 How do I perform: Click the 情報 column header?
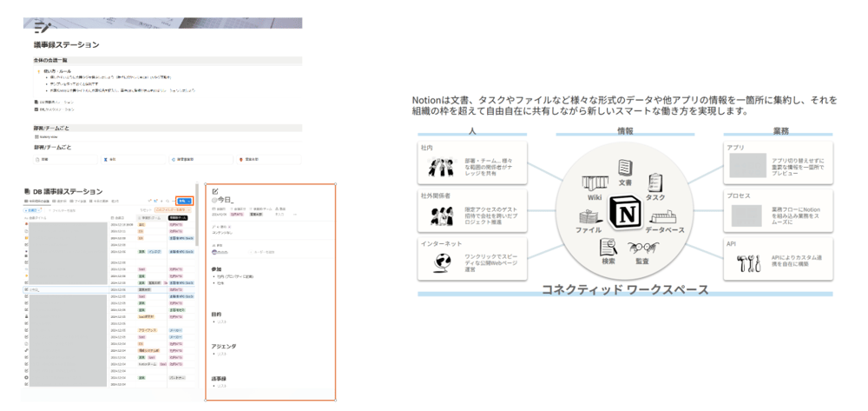625,130
